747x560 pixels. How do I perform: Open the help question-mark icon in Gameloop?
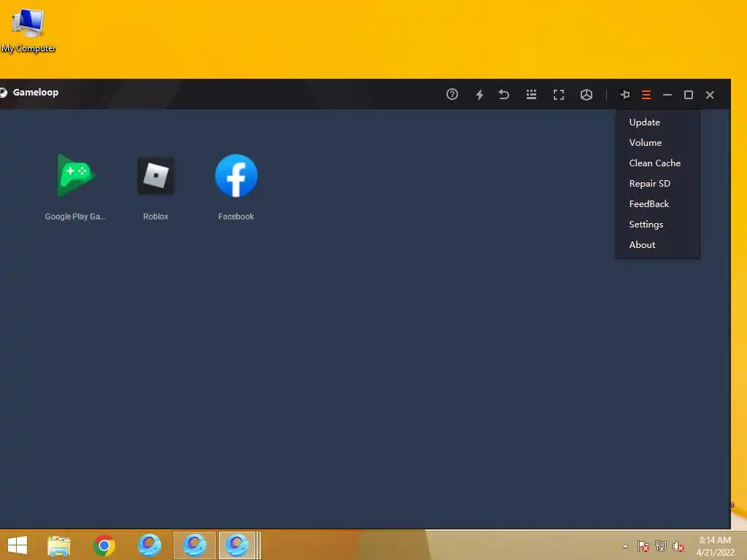[x=452, y=94]
